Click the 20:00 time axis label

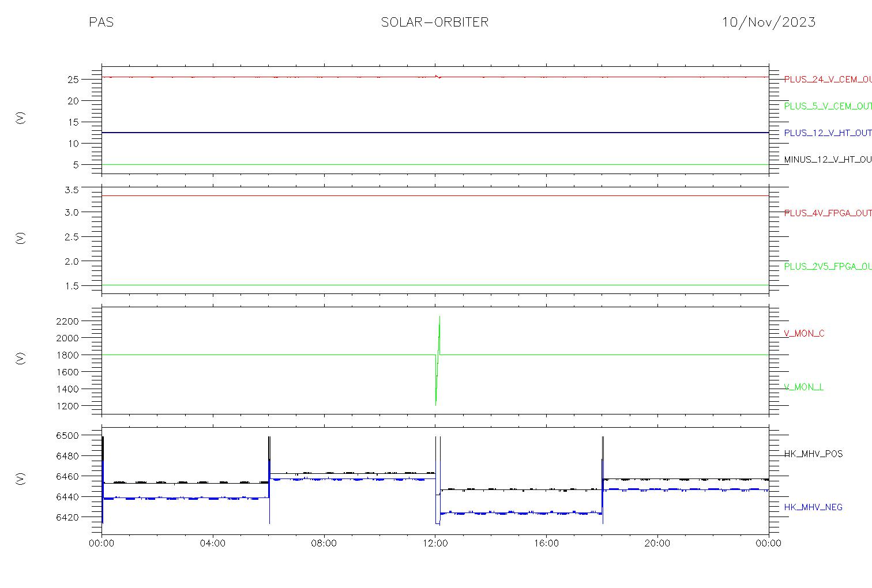657,544
